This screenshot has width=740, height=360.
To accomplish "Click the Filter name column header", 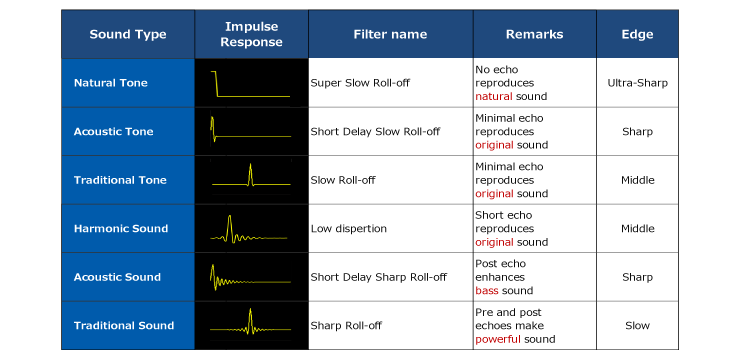I will tap(390, 34).
